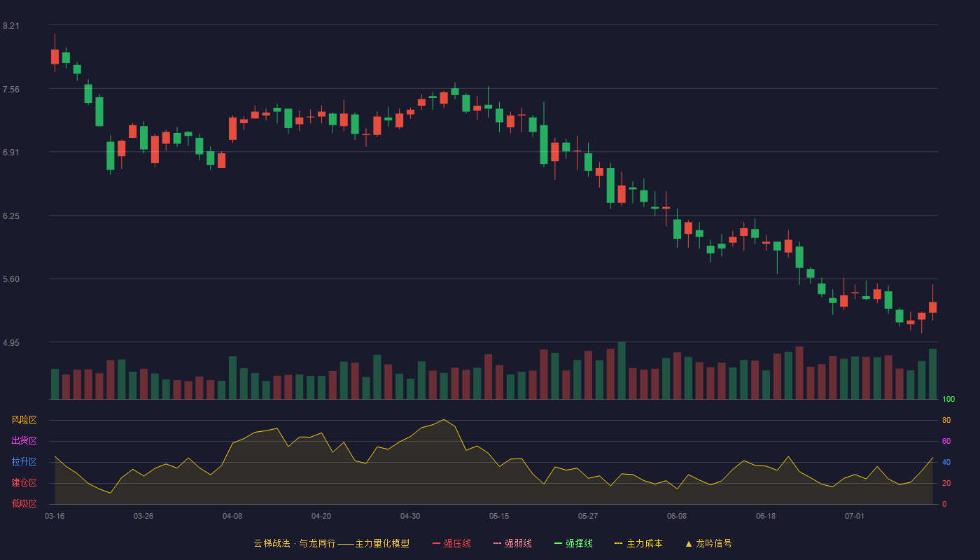Click the 建仓区 zone label
This screenshot has width=980, height=560.
[24, 483]
